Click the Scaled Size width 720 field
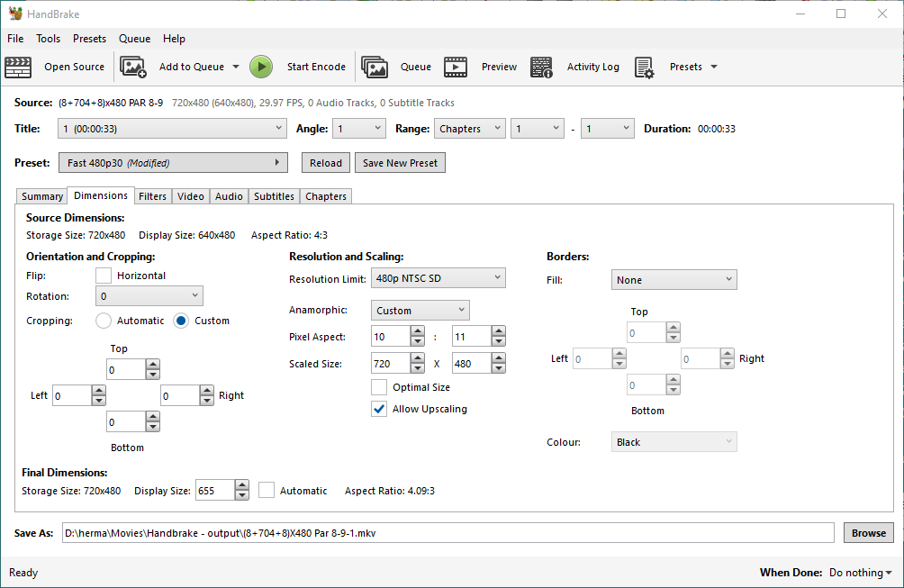The height and width of the screenshot is (588, 904). (x=391, y=363)
